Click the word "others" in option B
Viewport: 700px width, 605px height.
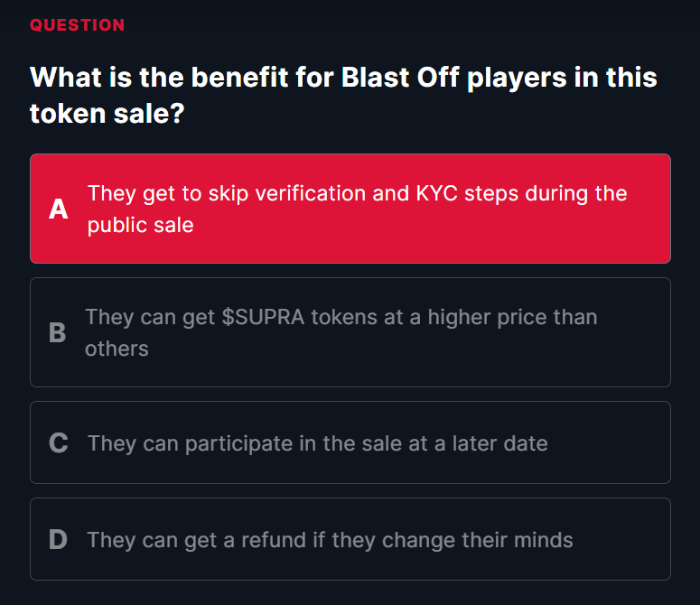click(117, 349)
